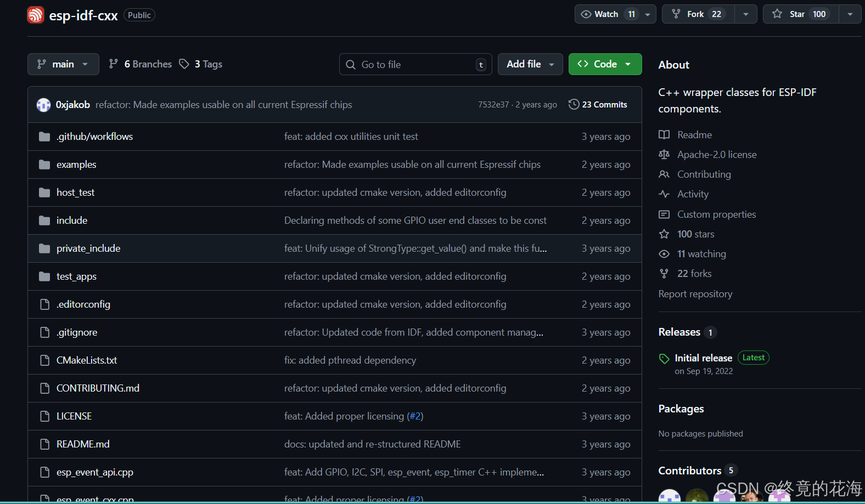The height and width of the screenshot is (504, 865).
Task: Open the Contributors section heading
Action: 690,471
